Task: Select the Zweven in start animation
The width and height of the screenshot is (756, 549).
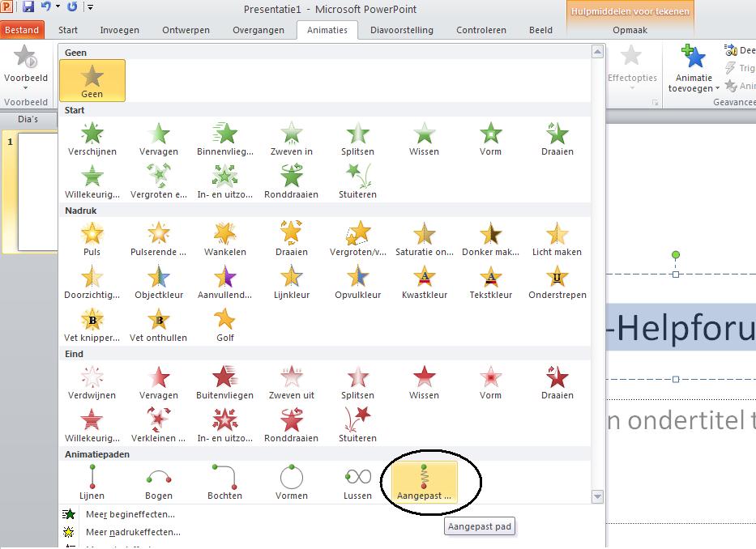Action: (x=291, y=138)
